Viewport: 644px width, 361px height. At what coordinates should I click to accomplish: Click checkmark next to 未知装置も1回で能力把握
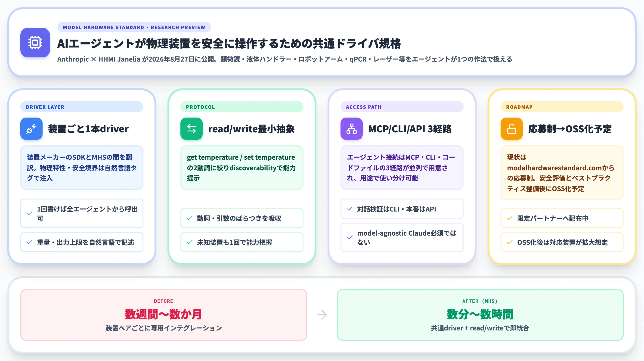(190, 242)
